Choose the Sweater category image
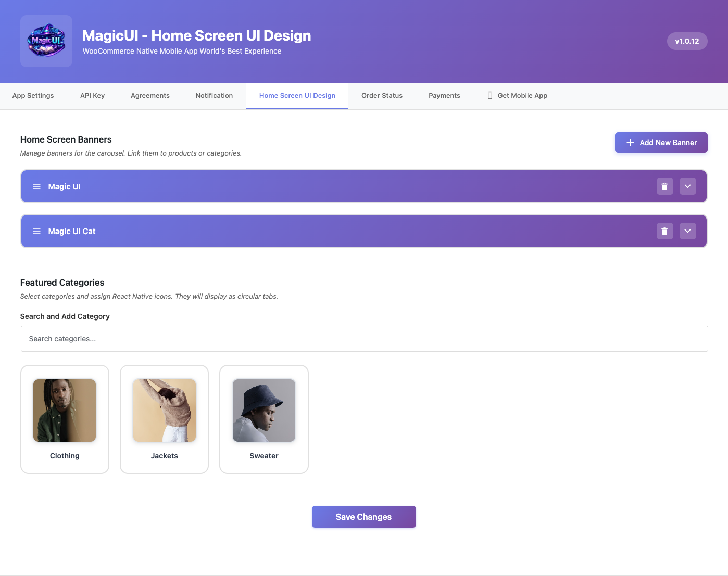The width and height of the screenshot is (728, 576). point(264,411)
